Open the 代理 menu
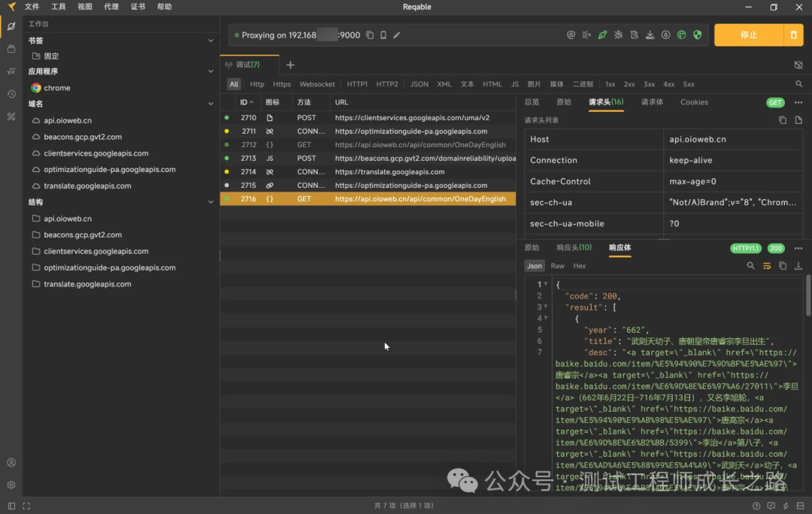 coord(111,7)
